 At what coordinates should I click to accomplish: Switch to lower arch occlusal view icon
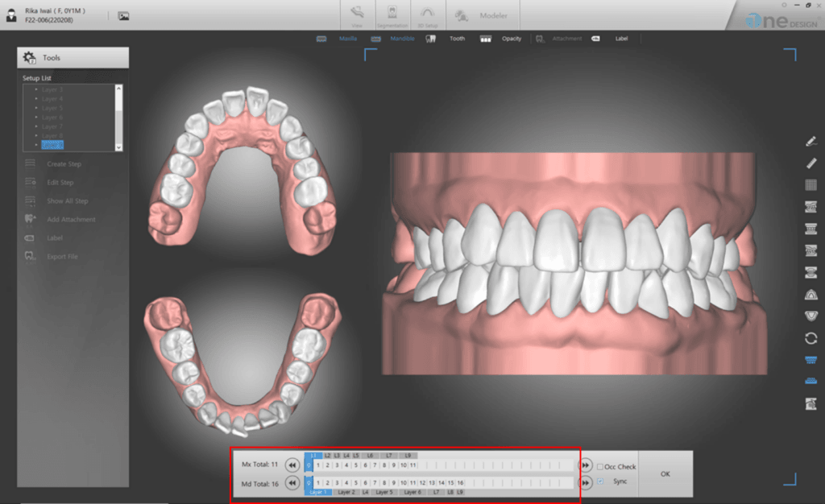[x=810, y=316]
